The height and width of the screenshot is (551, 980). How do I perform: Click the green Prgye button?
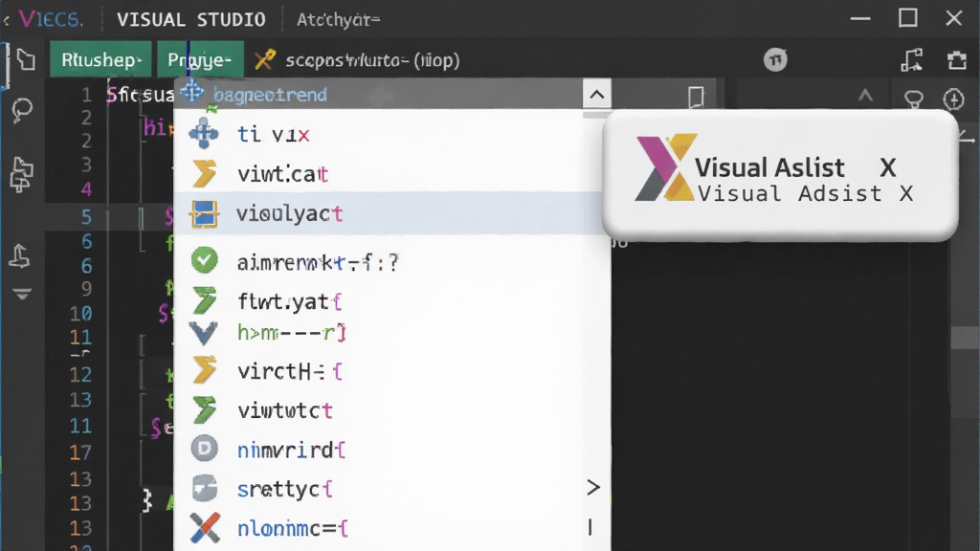(x=200, y=60)
